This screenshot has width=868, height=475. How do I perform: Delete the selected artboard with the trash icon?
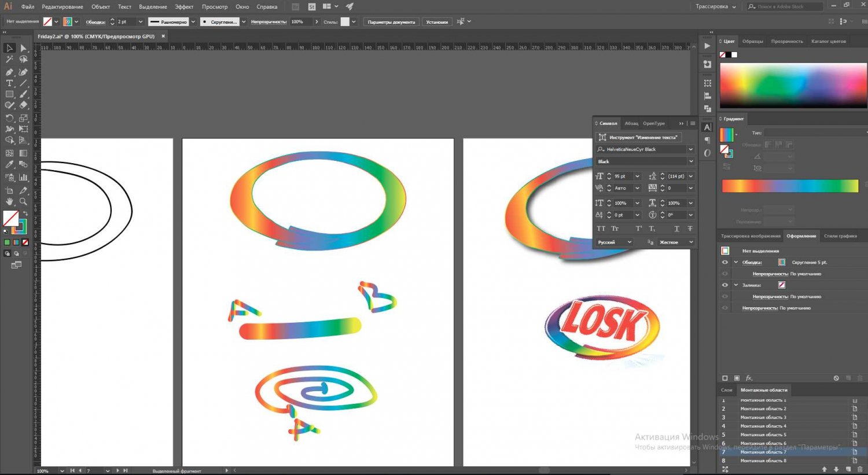click(860, 469)
